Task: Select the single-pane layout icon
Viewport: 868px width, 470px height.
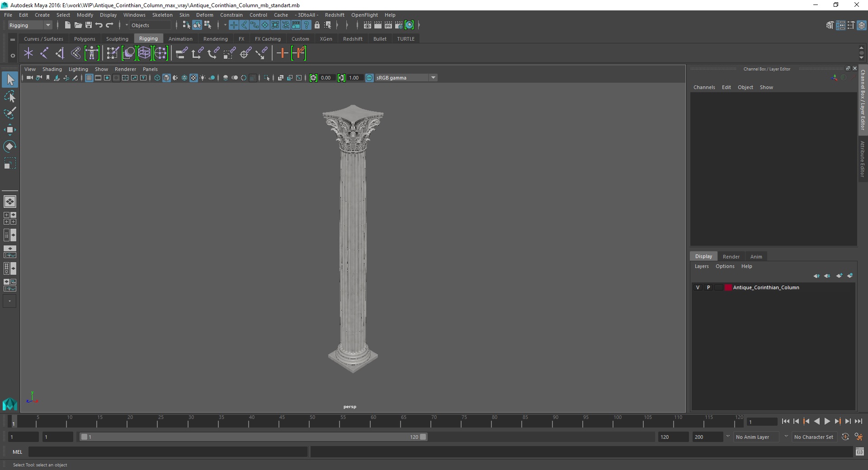Action: [x=9, y=202]
